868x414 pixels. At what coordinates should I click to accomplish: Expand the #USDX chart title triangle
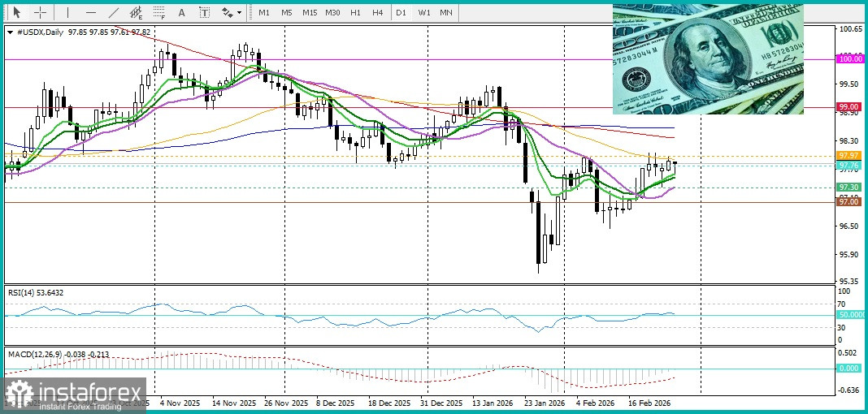9,32
